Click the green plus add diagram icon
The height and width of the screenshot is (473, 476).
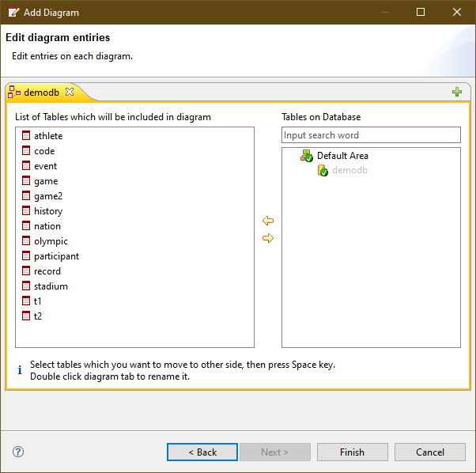tap(456, 92)
